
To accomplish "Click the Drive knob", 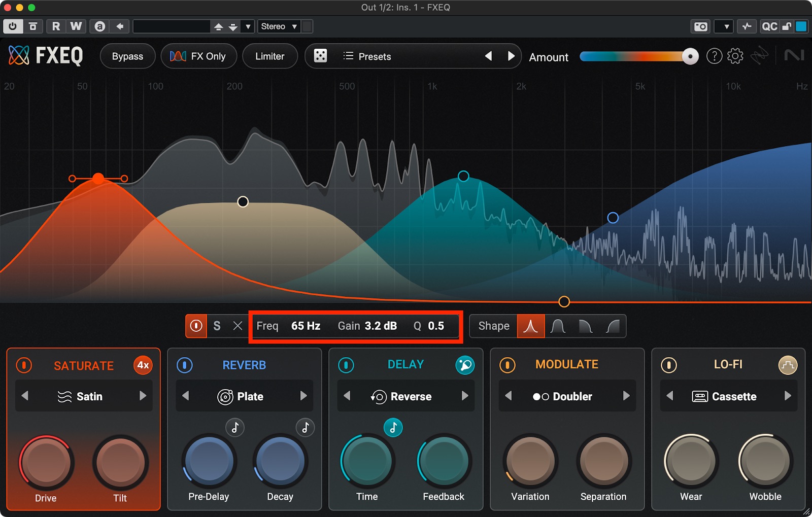I will click(x=46, y=462).
